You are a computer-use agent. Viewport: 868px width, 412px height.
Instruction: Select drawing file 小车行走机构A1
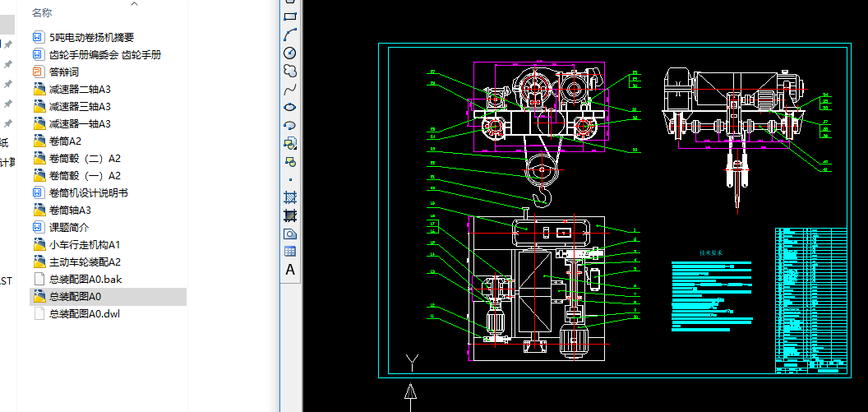pyautogui.click(x=76, y=244)
